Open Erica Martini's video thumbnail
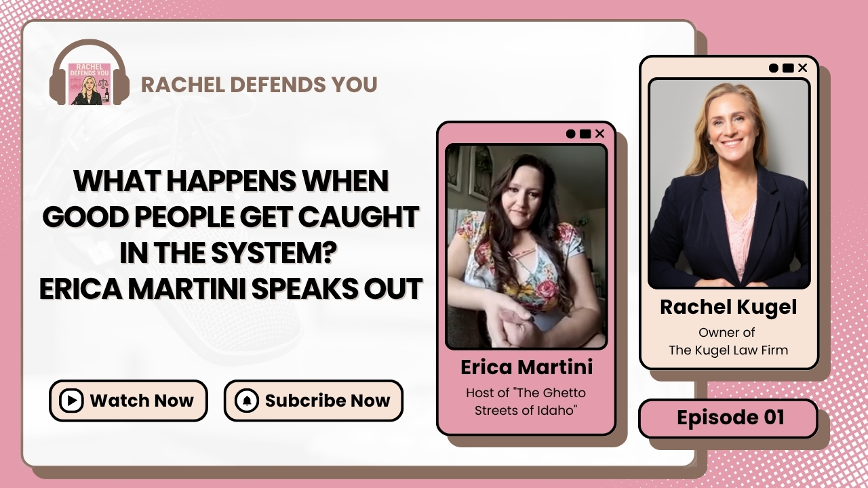The width and height of the screenshot is (868, 488). pos(526,246)
